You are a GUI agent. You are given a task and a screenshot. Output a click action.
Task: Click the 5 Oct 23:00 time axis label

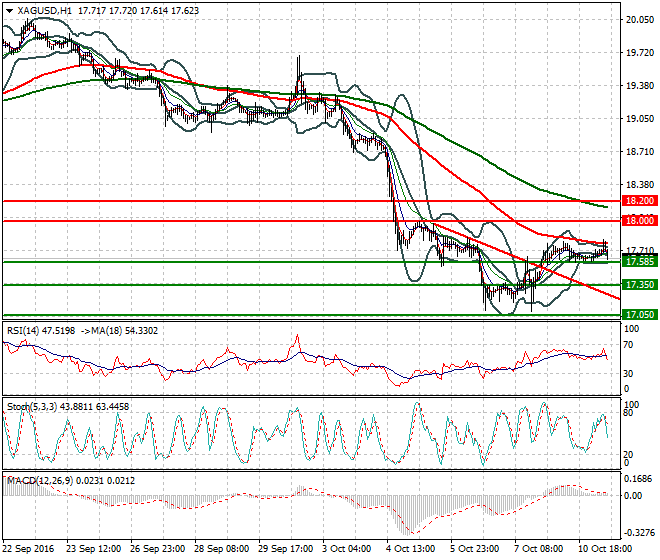pos(475,549)
